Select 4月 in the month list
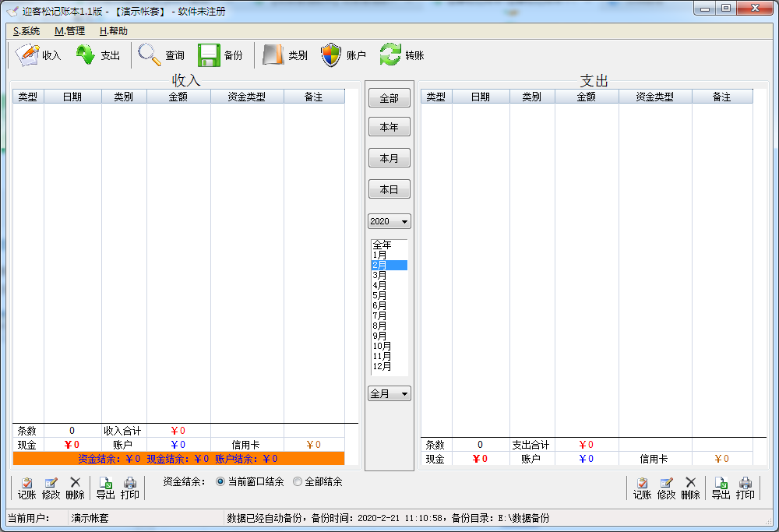Screen dimensions: 779x532 [x=389, y=285]
